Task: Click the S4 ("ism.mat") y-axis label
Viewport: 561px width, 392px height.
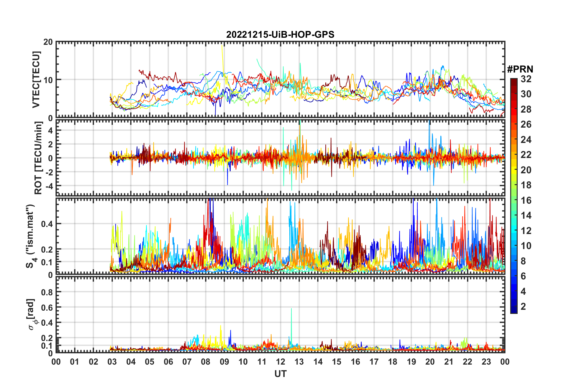Action: click(31, 236)
